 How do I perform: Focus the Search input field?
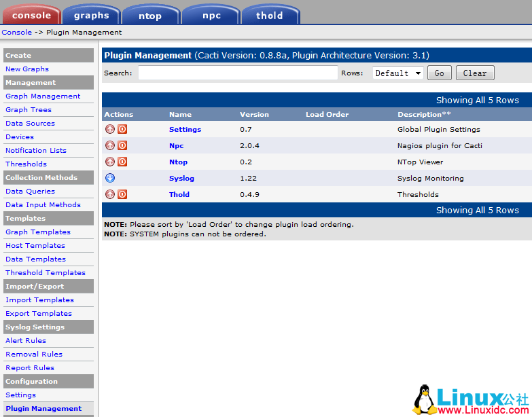(238, 73)
